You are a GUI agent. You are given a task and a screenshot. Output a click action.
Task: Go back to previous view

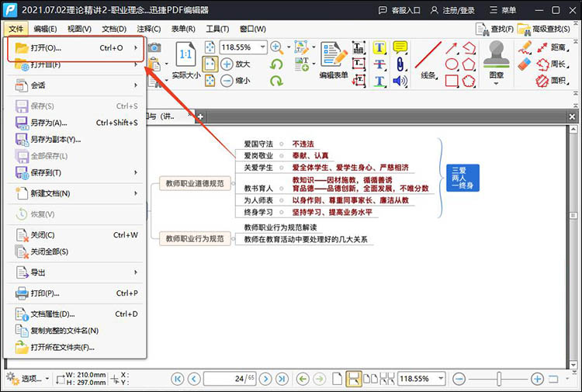(303, 379)
